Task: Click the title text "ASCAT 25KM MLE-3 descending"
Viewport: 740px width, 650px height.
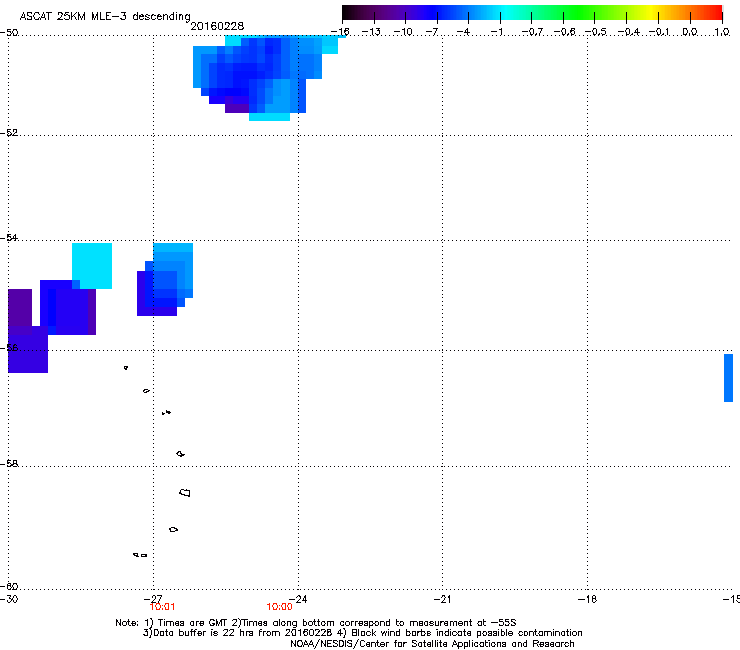Action: pyautogui.click(x=105, y=16)
